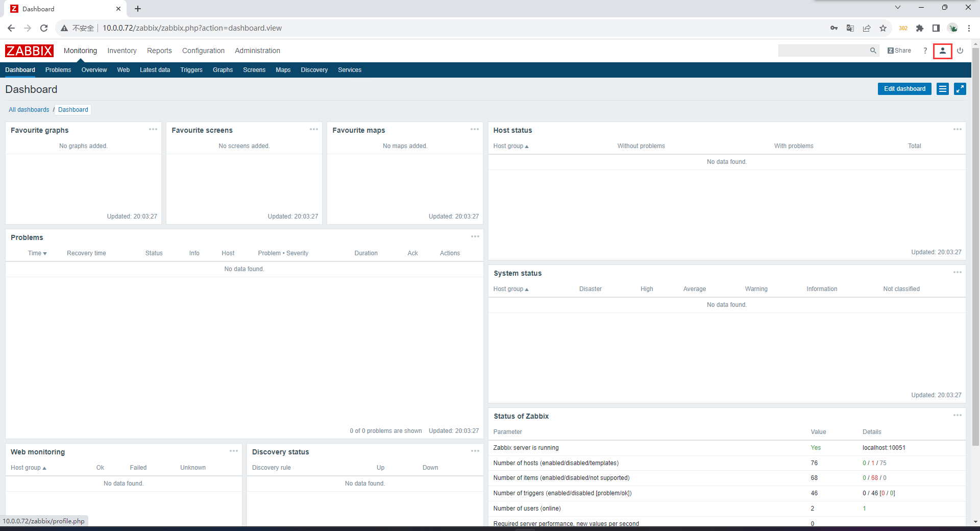Click the sign out power icon
The image size is (980, 531).
point(960,51)
